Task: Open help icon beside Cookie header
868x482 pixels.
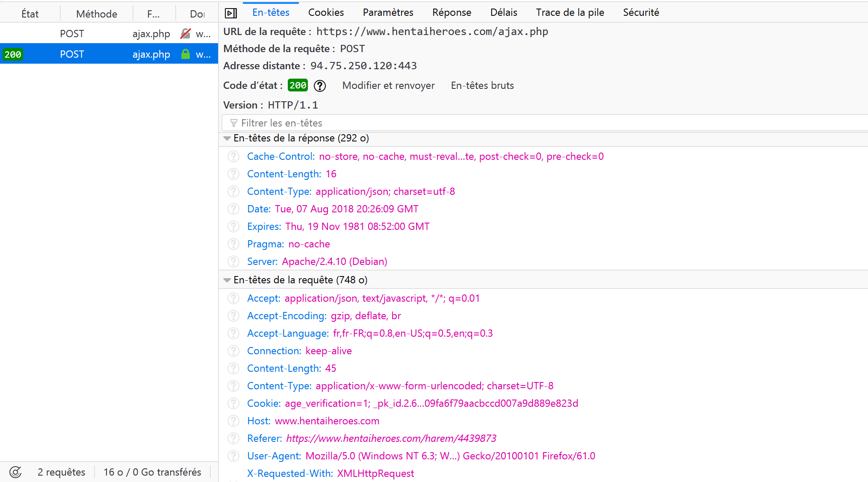Action: [233, 403]
